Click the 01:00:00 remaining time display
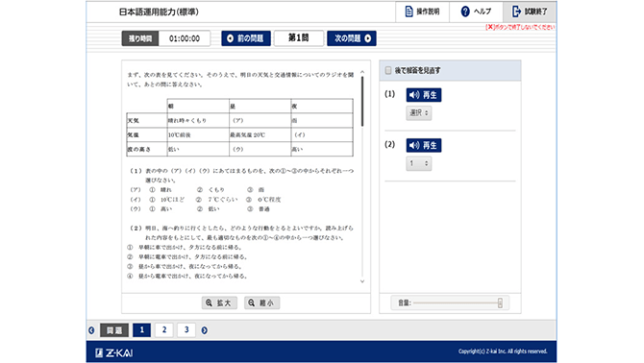 coord(185,38)
